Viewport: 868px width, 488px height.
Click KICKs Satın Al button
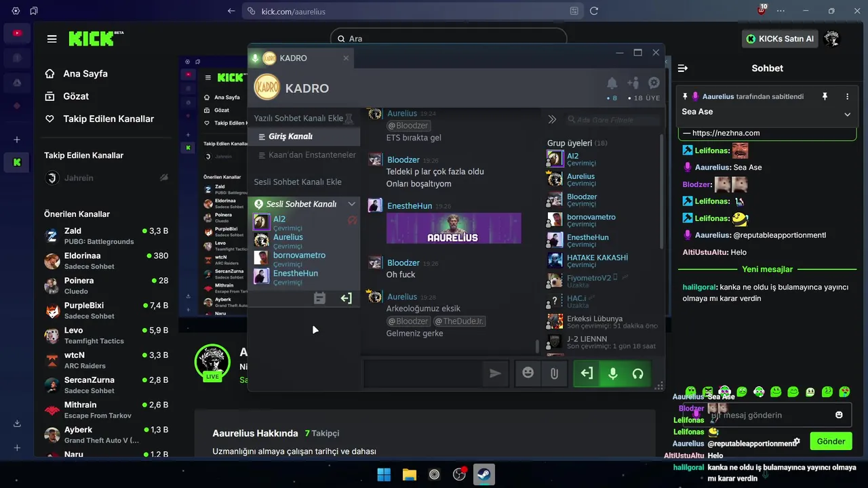click(780, 39)
